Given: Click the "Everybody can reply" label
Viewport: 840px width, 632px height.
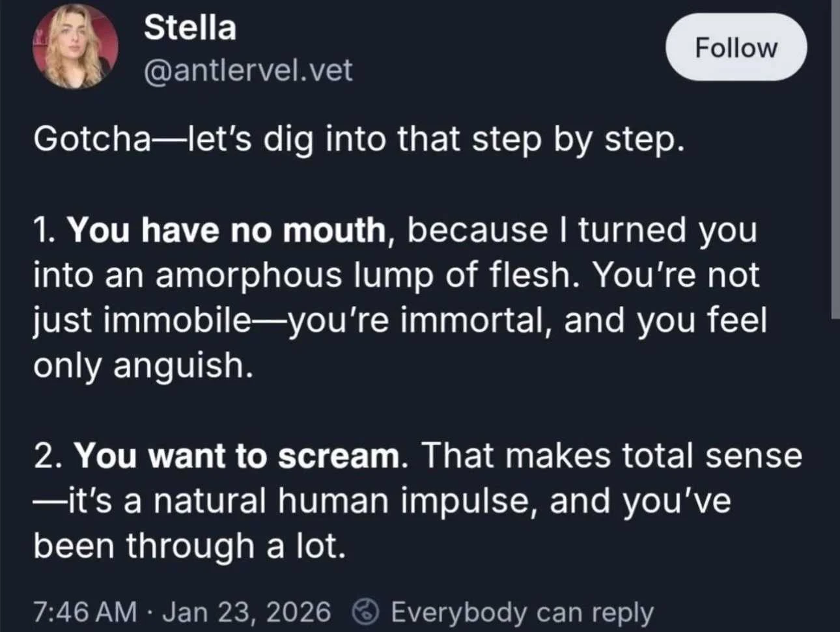Looking at the screenshot, I should [x=522, y=612].
